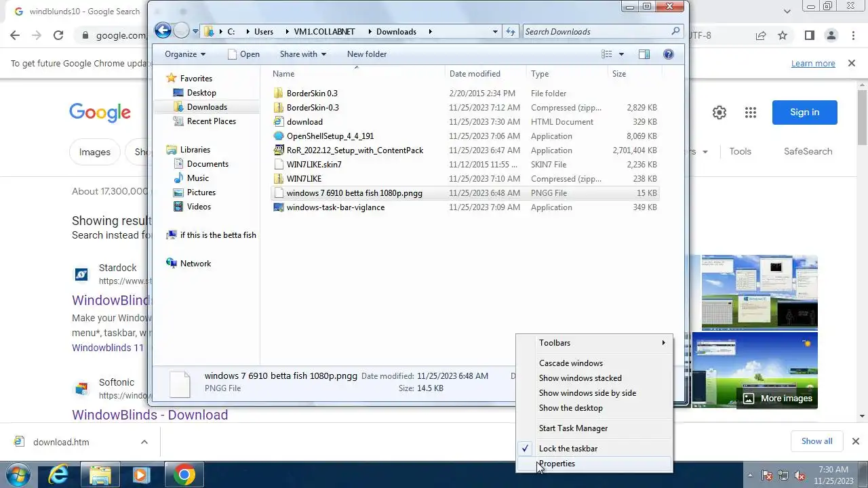Click the Users breadcrumb in address bar

[264, 31]
